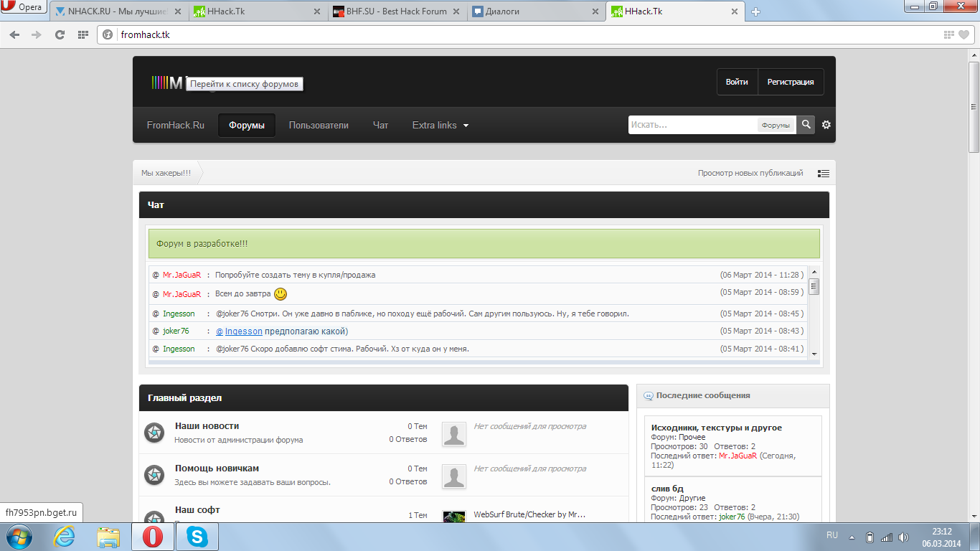Screen dimensions: 980x551
Task: Click the small grid icon left of heart
Action: tap(949, 34)
